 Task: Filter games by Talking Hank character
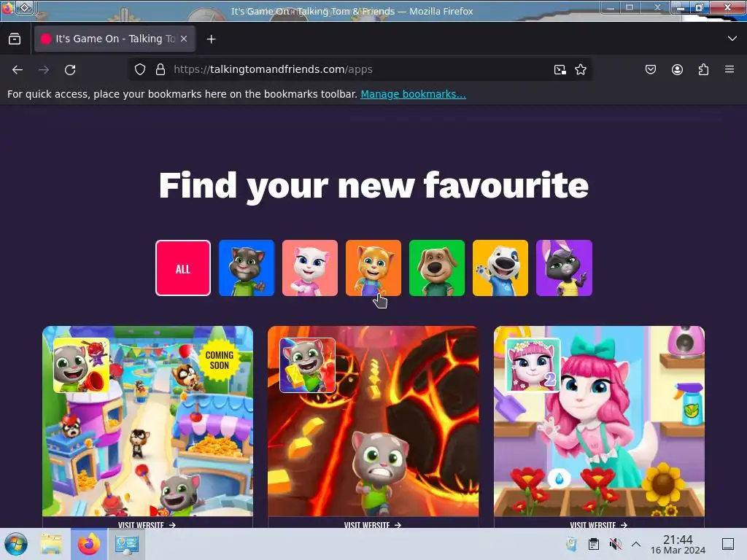(500, 268)
